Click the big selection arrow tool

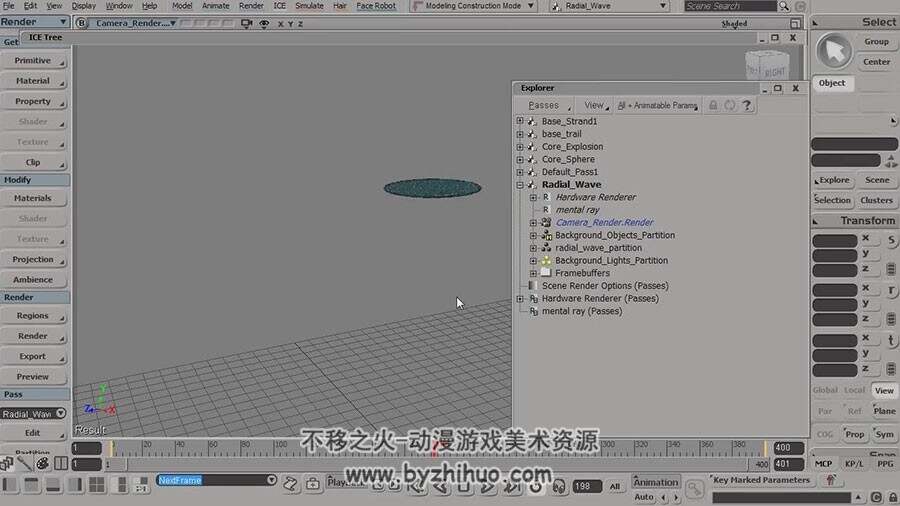[x=833, y=51]
